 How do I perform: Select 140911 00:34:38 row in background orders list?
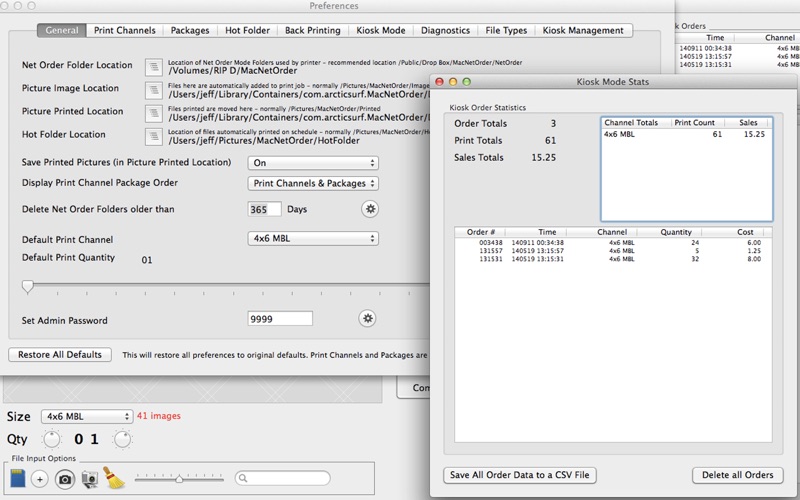738,48
